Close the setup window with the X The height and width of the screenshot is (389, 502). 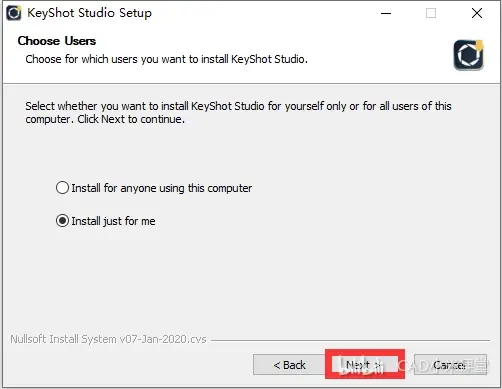[x=477, y=13]
